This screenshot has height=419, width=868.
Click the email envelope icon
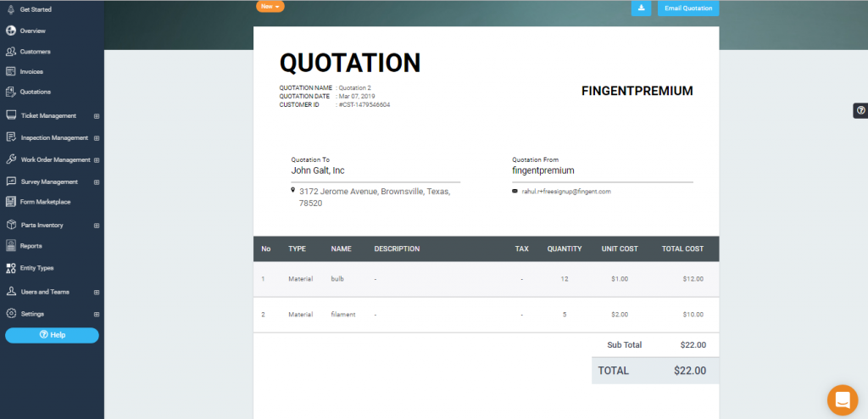click(515, 191)
